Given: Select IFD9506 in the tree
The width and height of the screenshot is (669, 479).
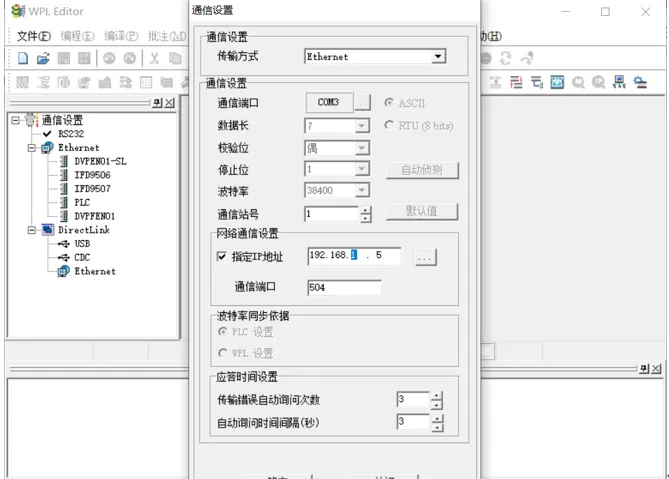Looking at the screenshot, I should tap(92, 175).
